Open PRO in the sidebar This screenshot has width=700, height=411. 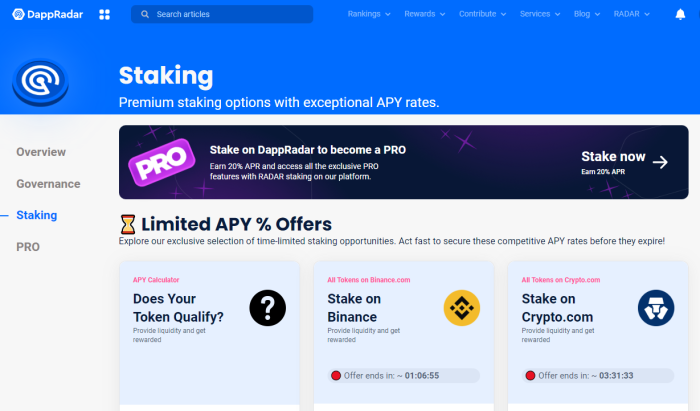point(28,247)
